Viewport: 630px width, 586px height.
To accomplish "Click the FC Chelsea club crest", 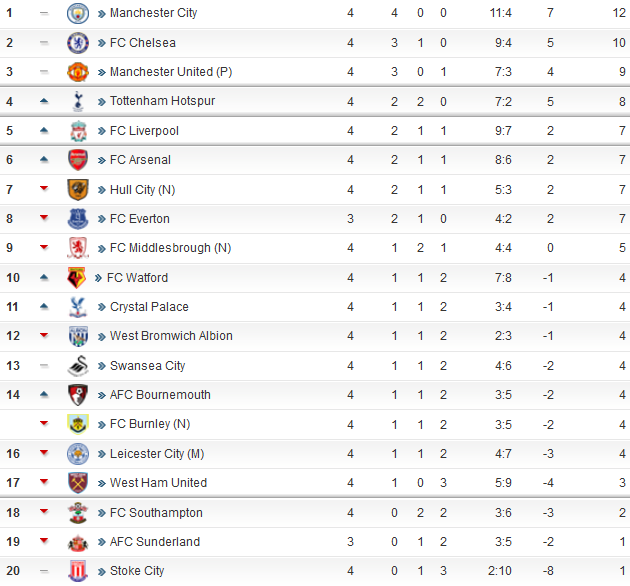I will (x=78, y=43).
